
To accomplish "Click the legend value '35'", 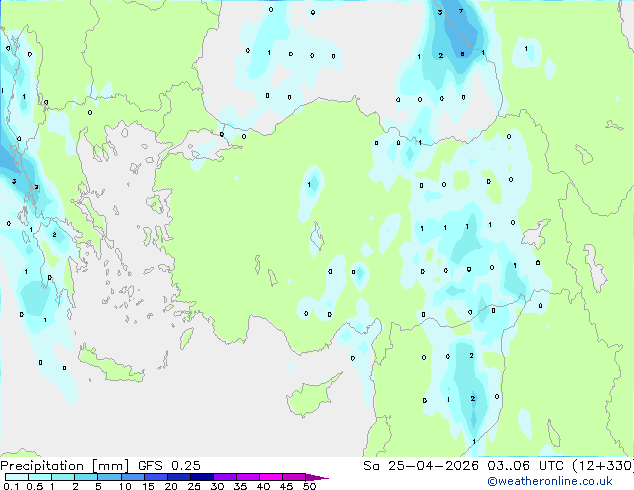I will tap(240, 486).
